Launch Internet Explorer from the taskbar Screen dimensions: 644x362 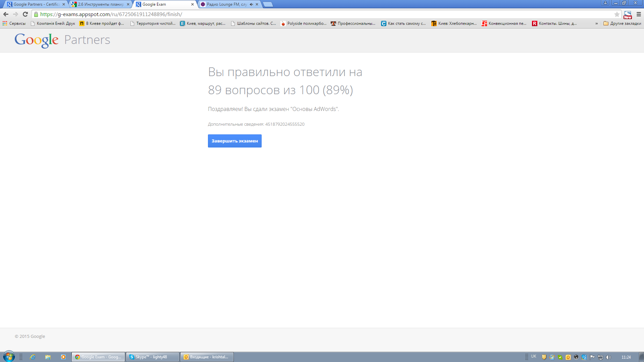point(33,357)
